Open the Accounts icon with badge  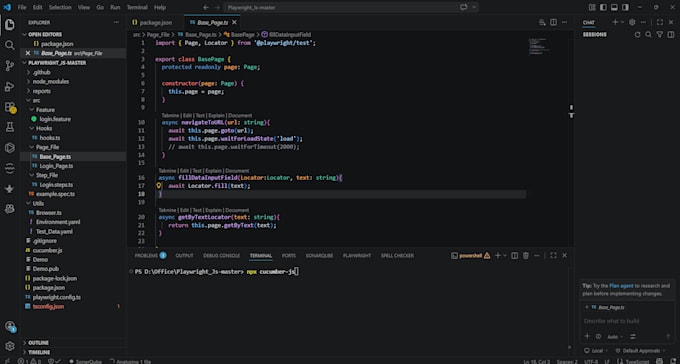(x=10, y=327)
